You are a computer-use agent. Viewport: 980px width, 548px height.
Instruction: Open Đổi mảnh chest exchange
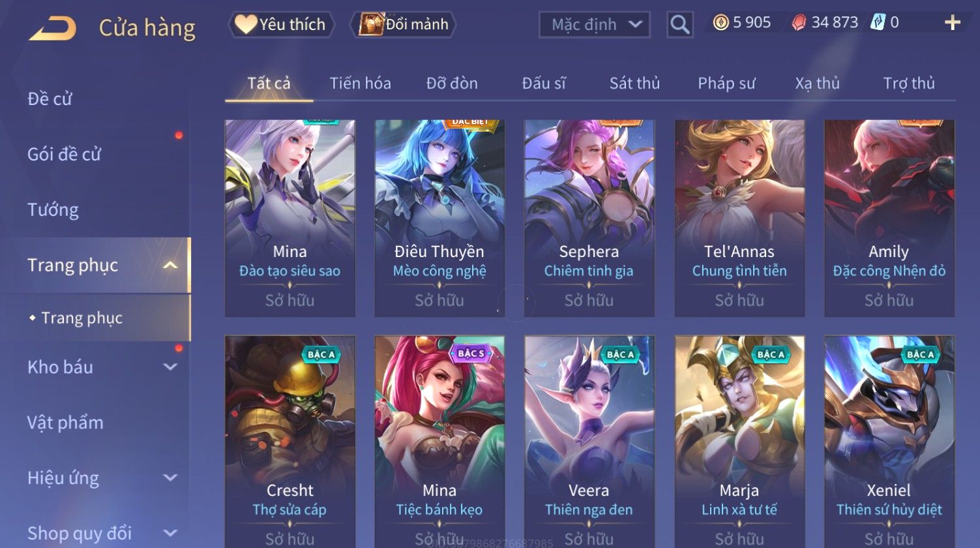(x=403, y=24)
